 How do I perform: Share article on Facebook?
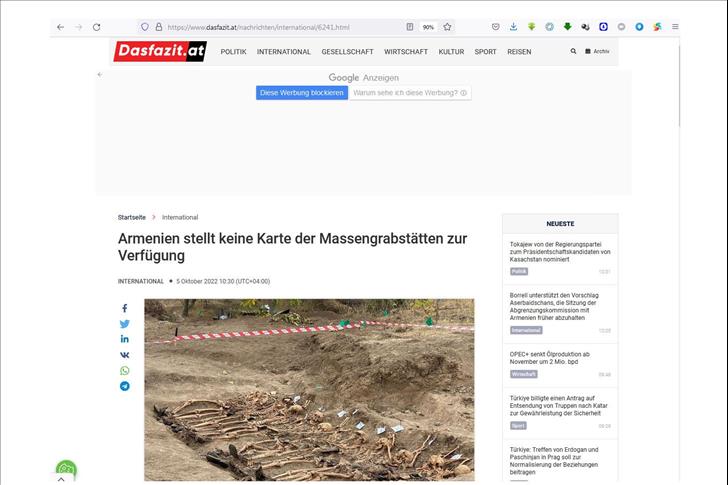[x=125, y=309]
